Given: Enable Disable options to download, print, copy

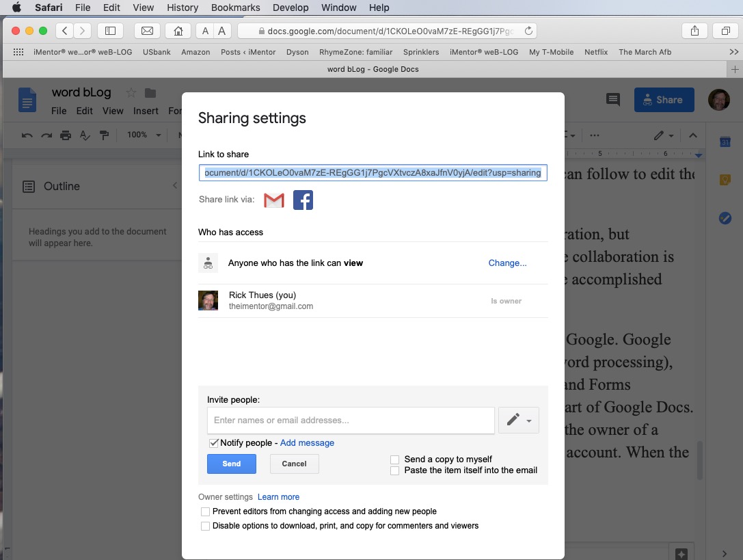Looking at the screenshot, I should [205, 526].
